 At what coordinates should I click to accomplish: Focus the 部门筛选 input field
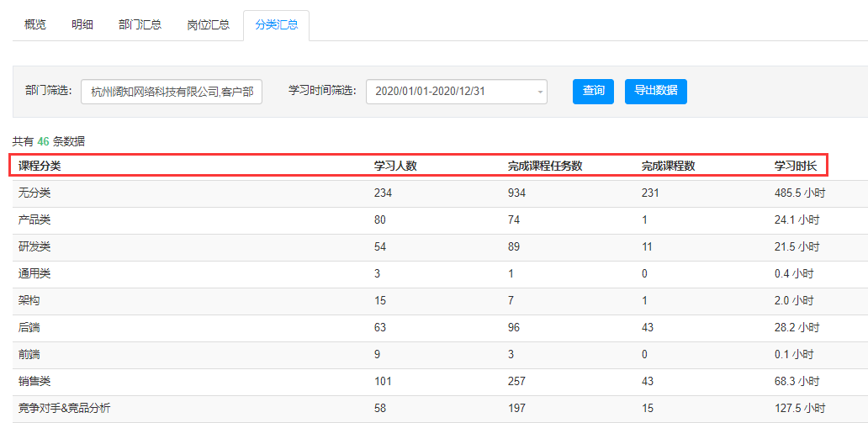(172, 92)
